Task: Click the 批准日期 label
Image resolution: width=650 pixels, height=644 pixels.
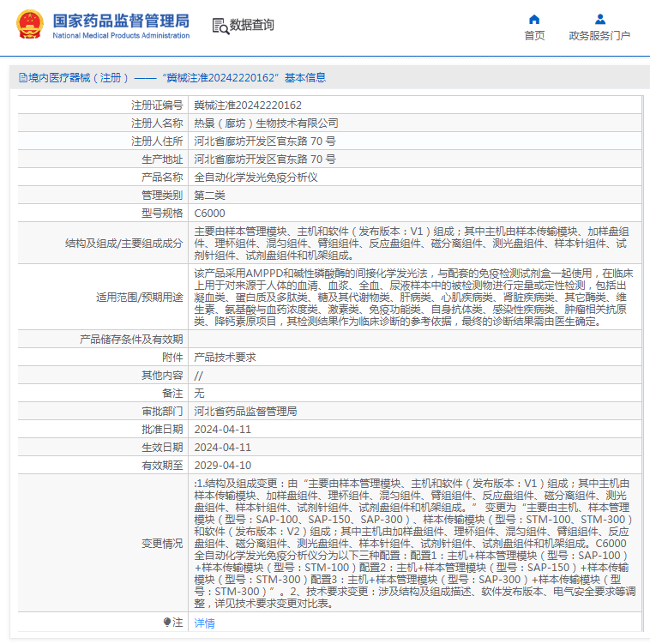Action: pyautogui.click(x=162, y=430)
